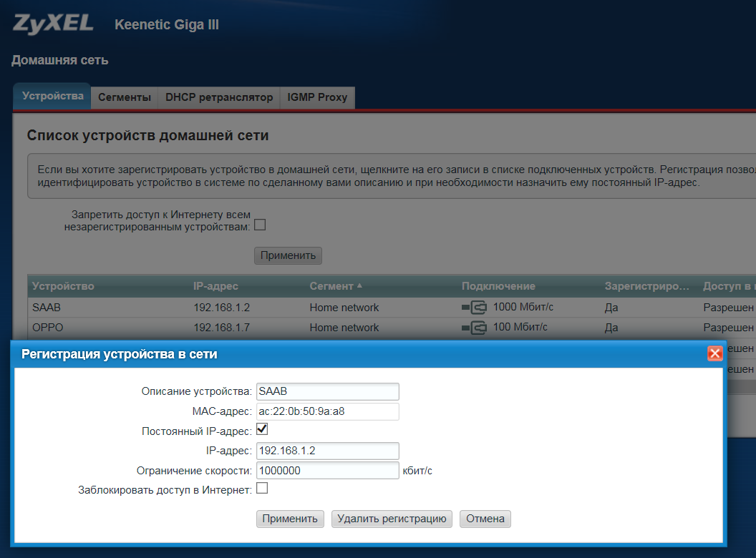
Task: Open the Устройства tab
Action: 52,97
